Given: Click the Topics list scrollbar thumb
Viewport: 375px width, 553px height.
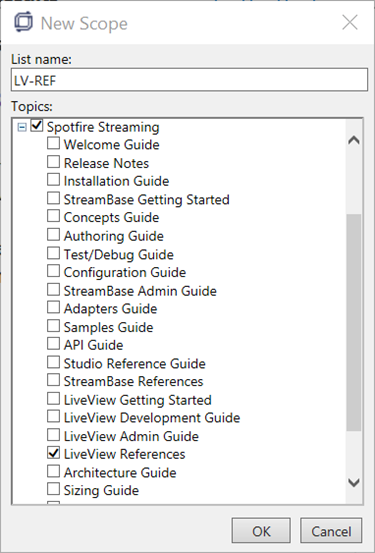Looking at the screenshot, I should point(354,322).
